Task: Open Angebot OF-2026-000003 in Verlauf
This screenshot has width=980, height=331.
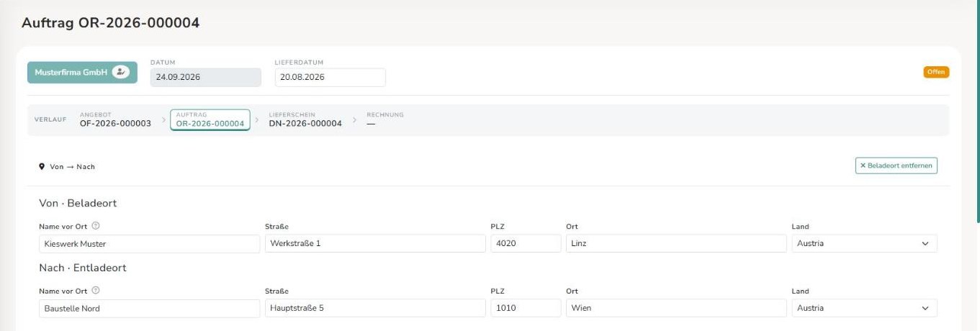Action: [x=115, y=119]
